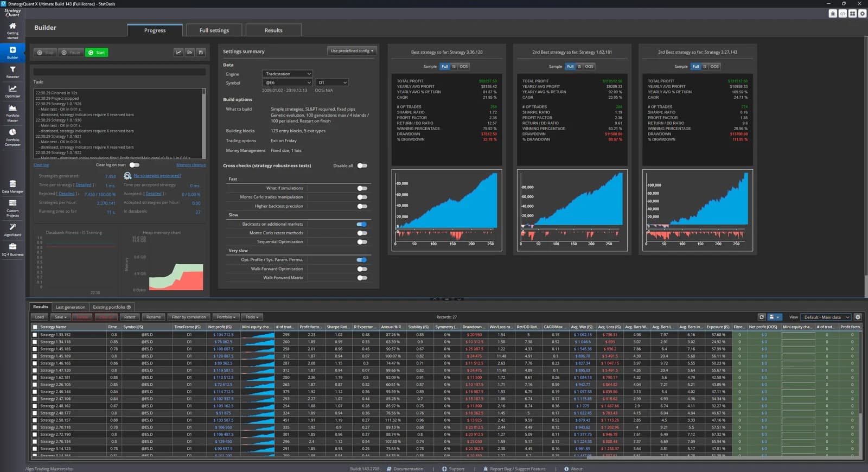The height and width of the screenshot is (472, 868).
Task: Open databank settings gear next to View
Action: pyautogui.click(x=858, y=317)
